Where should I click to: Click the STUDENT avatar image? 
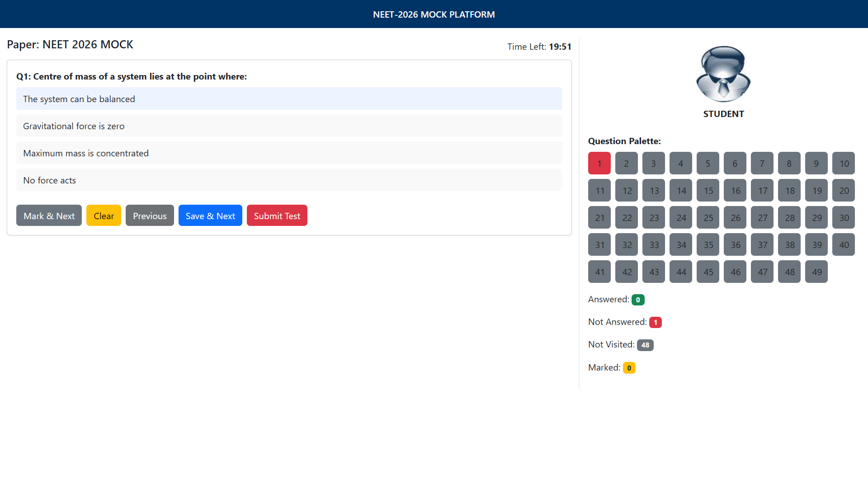[723, 74]
